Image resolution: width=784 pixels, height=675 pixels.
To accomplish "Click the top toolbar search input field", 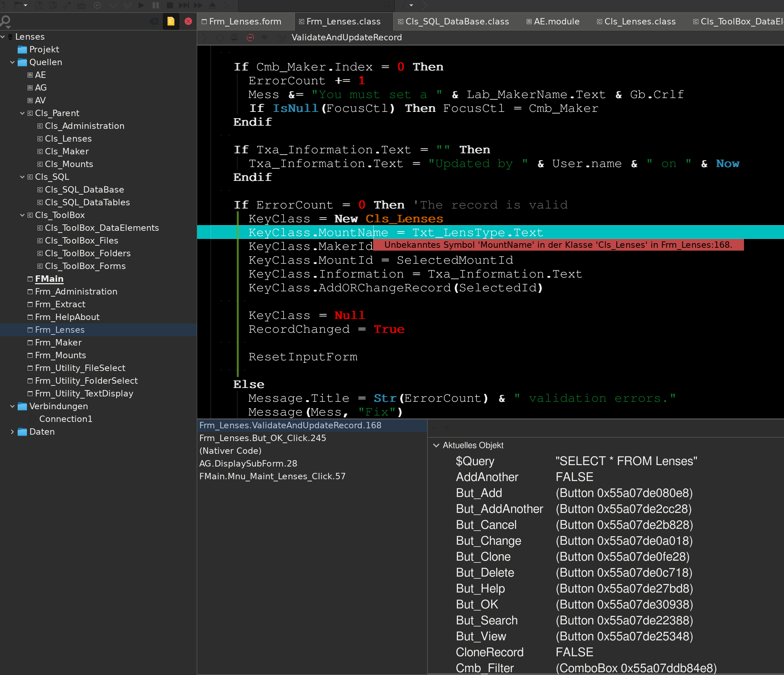I will coord(314,5).
